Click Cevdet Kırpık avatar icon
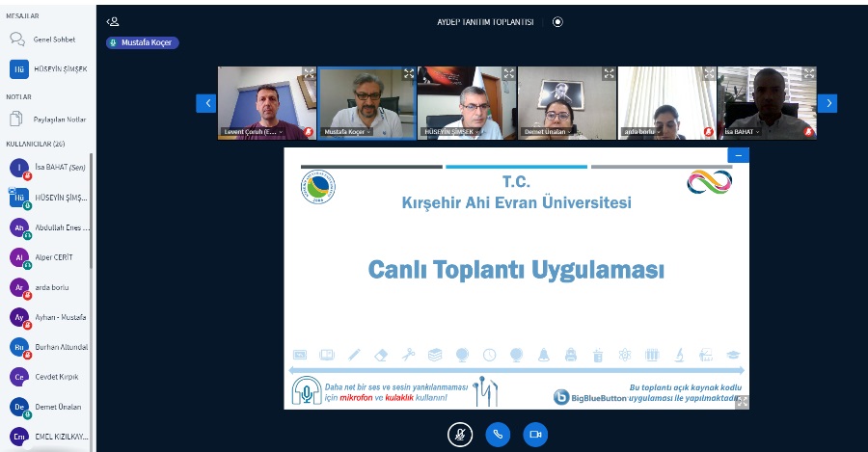Image resolution: width=868 pixels, height=452 pixels. pos(19,377)
